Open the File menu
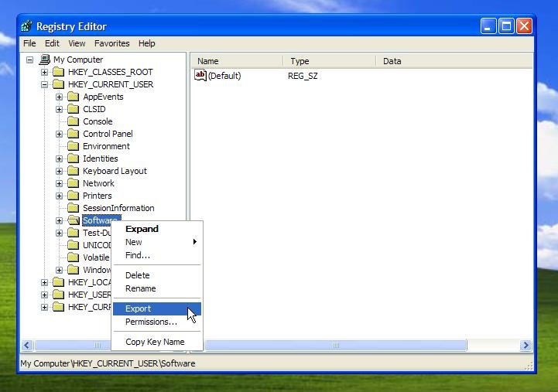This screenshot has width=558, height=392. point(29,43)
